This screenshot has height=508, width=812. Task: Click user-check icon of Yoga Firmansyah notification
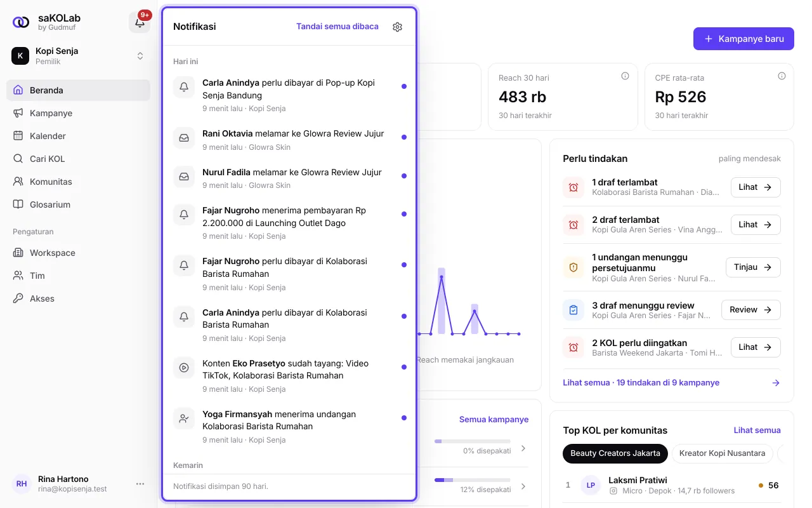click(x=184, y=418)
